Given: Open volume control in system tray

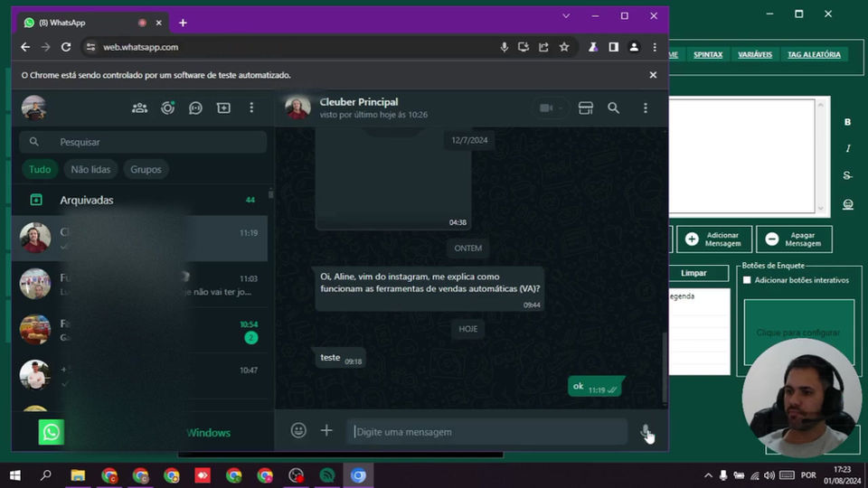Looking at the screenshot, I should point(769,475).
